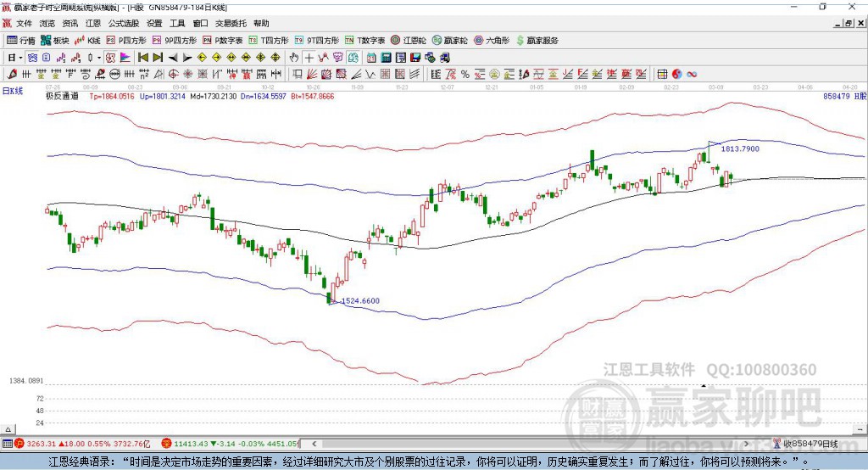This screenshot has height=470, width=868.
Task: Click the 极反通道 indicator label
Action: [x=62, y=96]
